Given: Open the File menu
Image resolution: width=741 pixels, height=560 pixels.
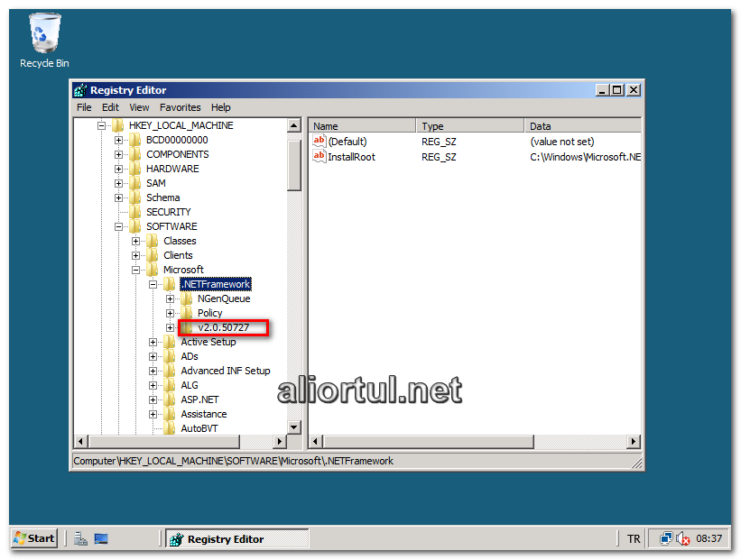Looking at the screenshot, I should click(84, 107).
